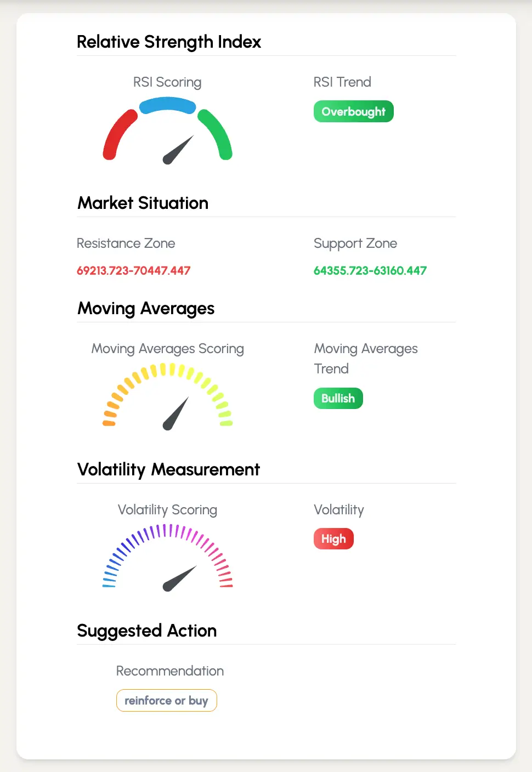Viewport: 532px width, 772px height.
Task: Click the Relative Strength Index heading
Action: pyautogui.click(x=169, y=42)
